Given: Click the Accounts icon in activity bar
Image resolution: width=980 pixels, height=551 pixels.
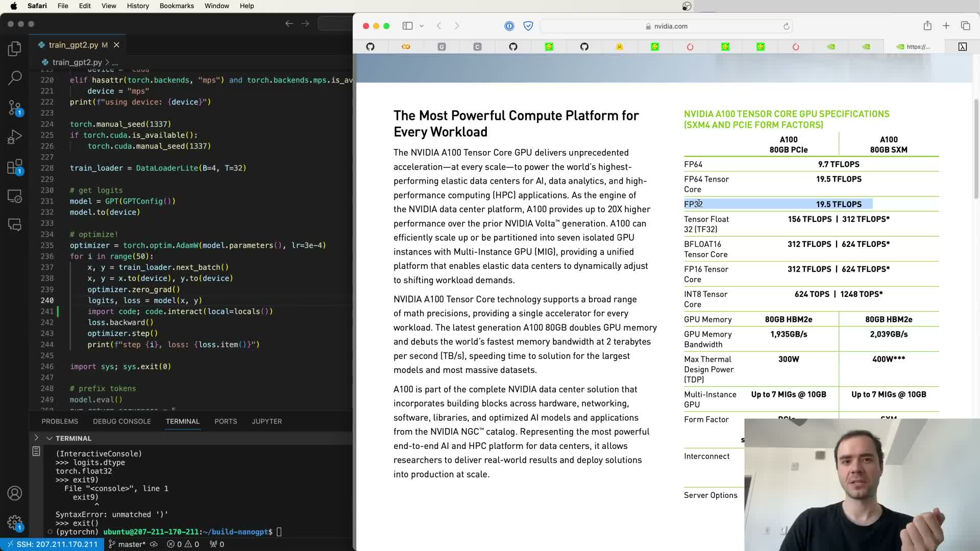Looking at the screenshot, I should coord(15,493).
